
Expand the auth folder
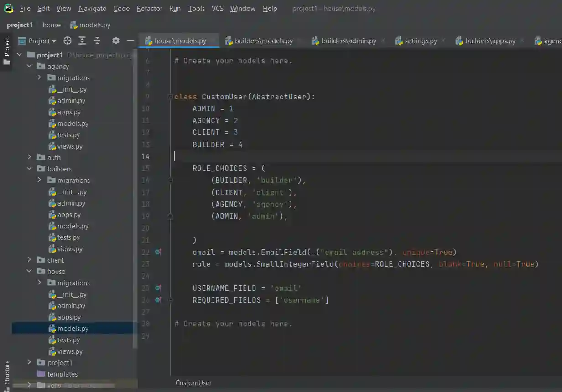click(30, 157)
